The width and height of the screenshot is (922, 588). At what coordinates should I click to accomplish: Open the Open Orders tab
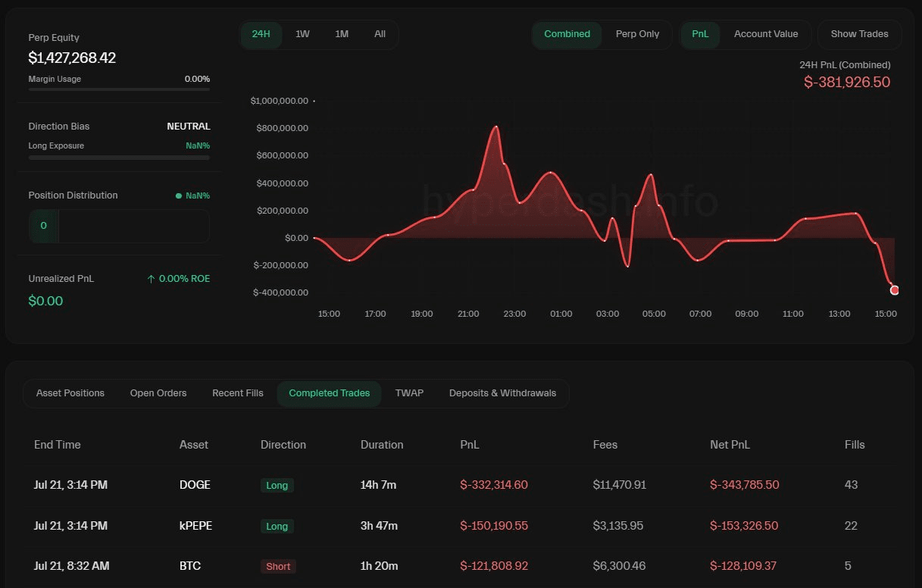pyautogui.click(x=158, y=393)
